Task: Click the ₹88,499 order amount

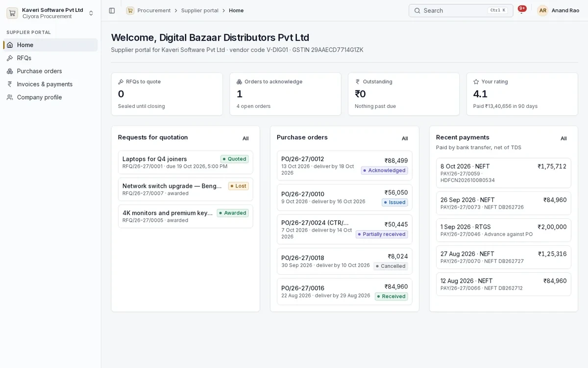Action: [x=396, y=160]
